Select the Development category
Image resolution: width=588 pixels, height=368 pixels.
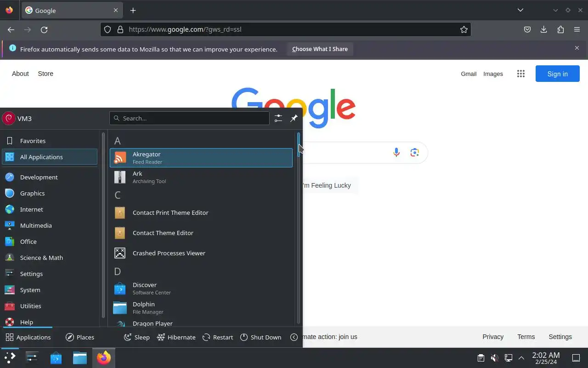(x=50, y=177)
